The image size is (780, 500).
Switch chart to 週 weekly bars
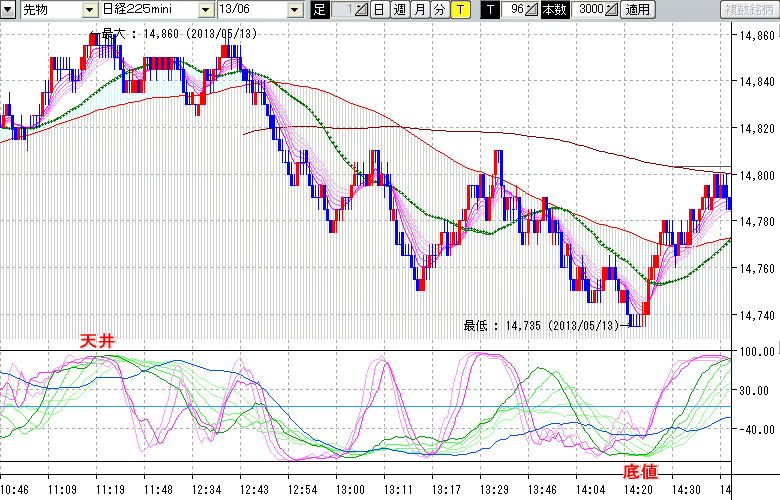point(399,10)
